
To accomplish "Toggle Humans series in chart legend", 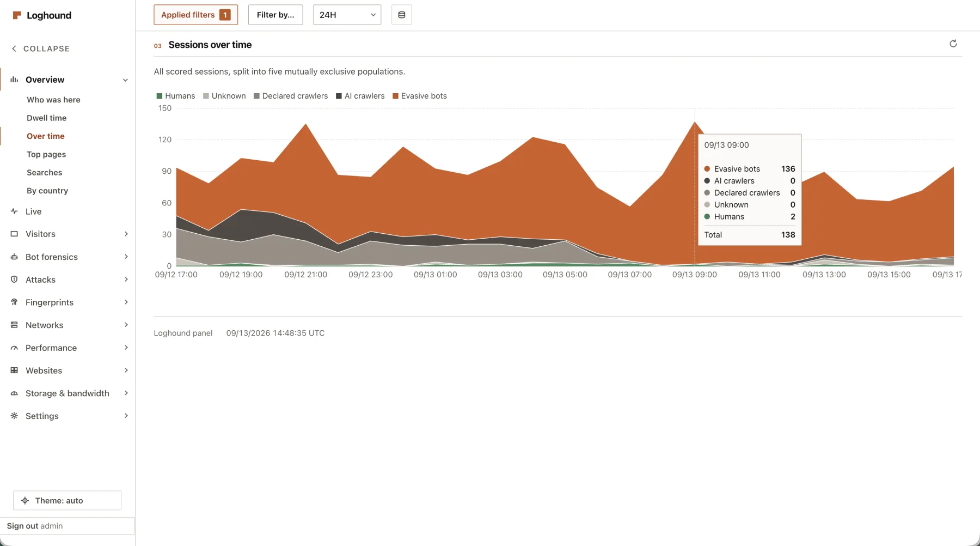I will 175,96.
